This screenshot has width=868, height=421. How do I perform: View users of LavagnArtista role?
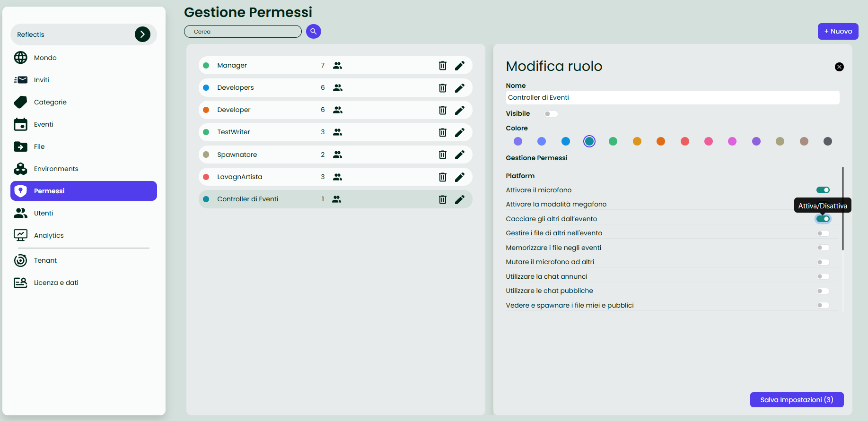(x=337, y=177)
